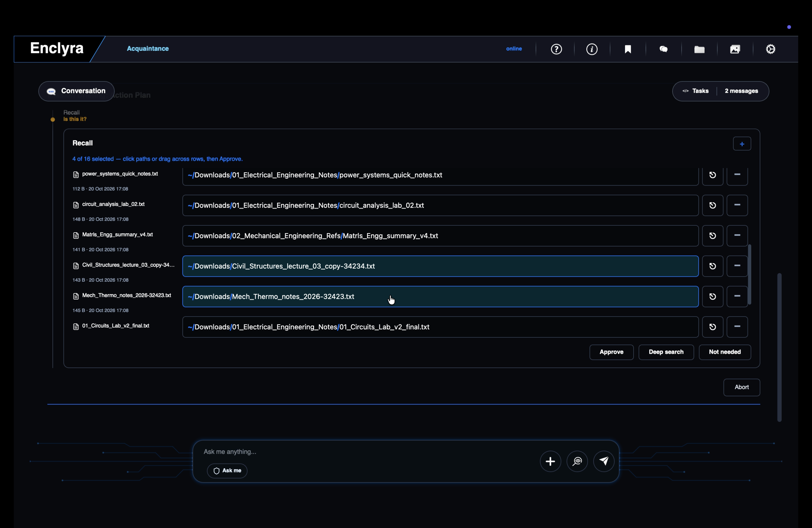Remove the circuit_analysis_lab_02.txt row
This screenshot has height=528, width=812.
[737, 205]
